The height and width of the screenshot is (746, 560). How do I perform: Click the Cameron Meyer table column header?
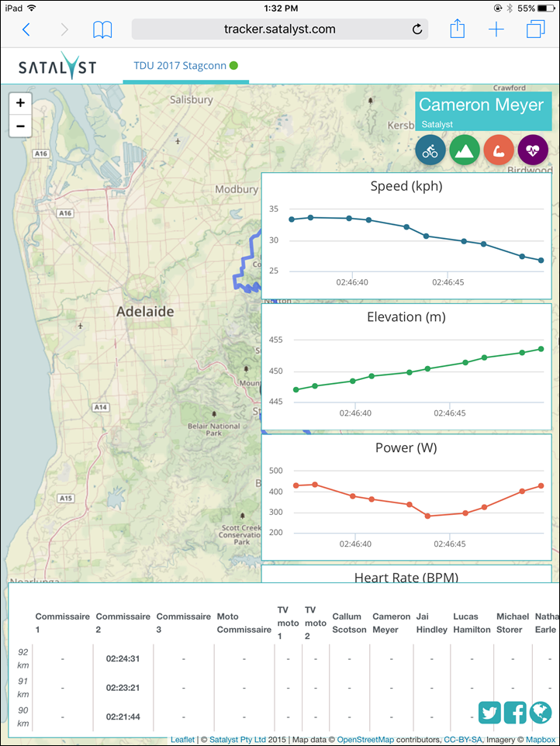point(391,623)
